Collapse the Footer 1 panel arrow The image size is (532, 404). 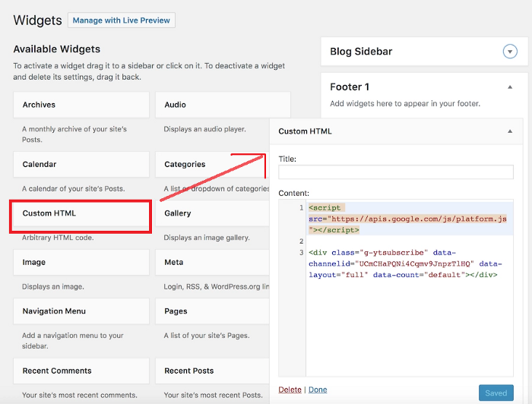(x=510, y=87)
